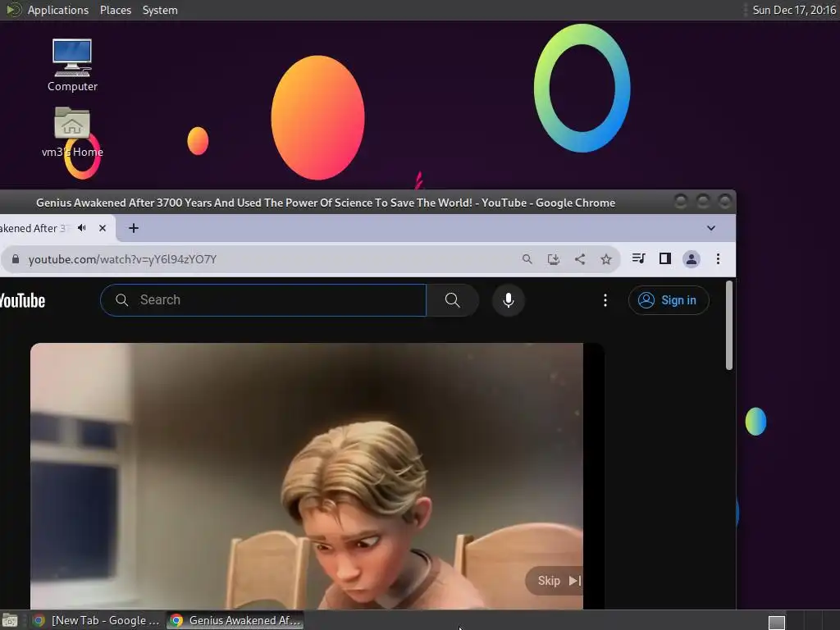Open media controls icon in toolbar
The width and height of the screenshot is (840, 630).
point(638,258)
